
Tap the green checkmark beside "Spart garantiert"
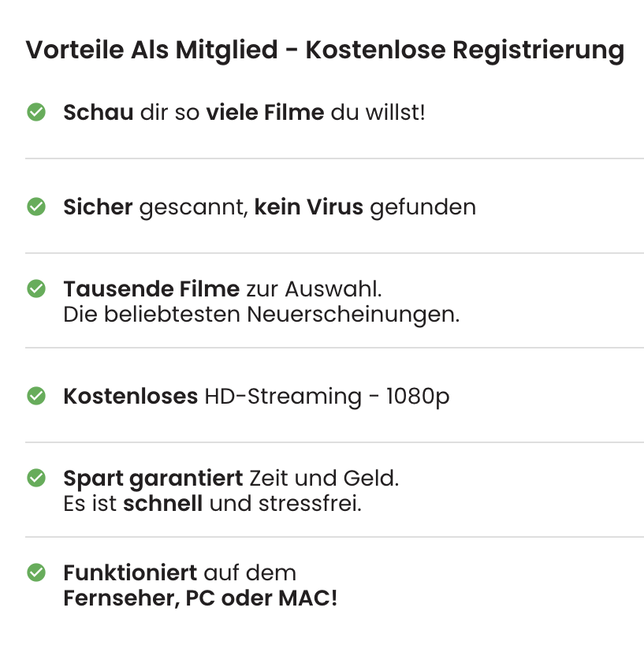[35, 478]
